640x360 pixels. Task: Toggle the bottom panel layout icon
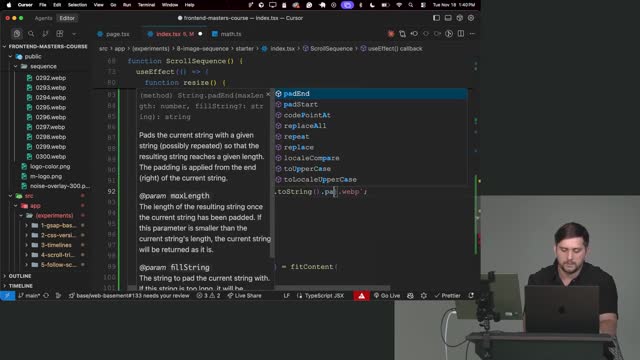pyautogui.click(x=448, y=18)
